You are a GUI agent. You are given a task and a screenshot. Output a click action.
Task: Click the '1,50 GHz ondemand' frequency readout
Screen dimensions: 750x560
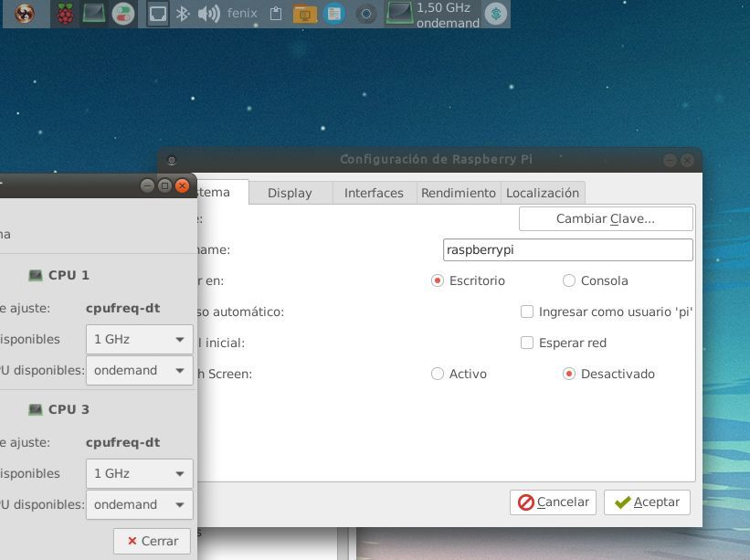[448, 16]
